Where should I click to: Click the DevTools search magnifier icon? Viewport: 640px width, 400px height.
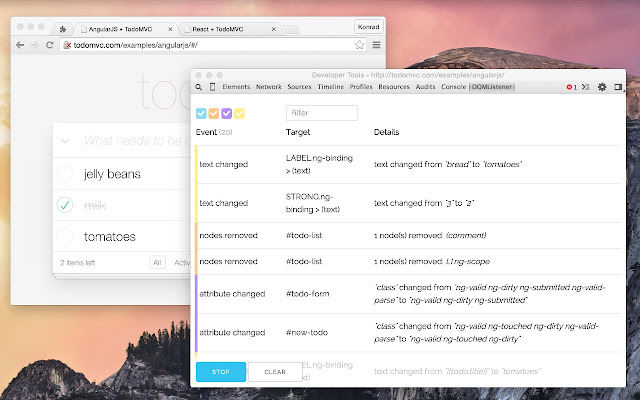tap(199, 87)
